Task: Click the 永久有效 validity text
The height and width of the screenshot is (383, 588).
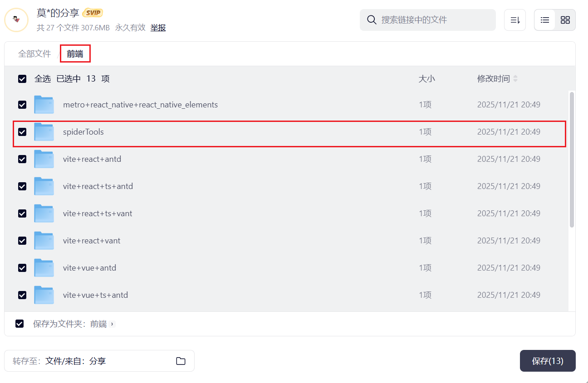Action: click(130, 28)
